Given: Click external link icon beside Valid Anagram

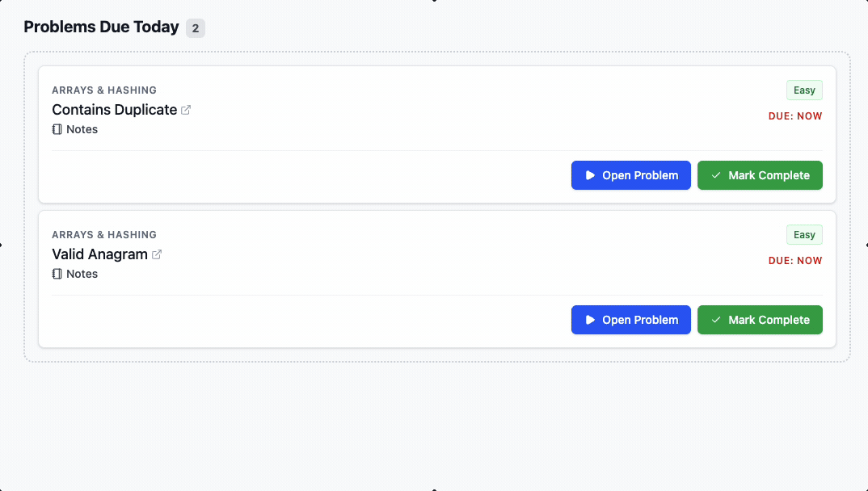Looking at the screenshot, I should (x=157, y=254).
